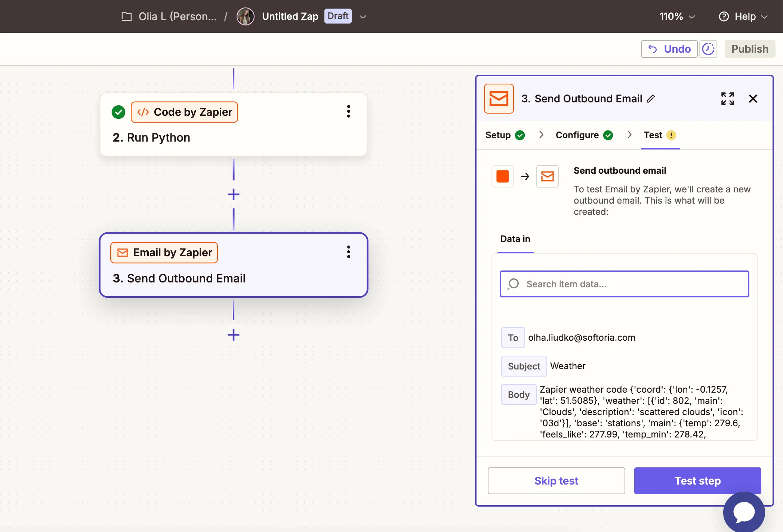The width and height of the screenshot is (783, 532).
Task: Click the Skip test button
Action: (x=556, y=481)
